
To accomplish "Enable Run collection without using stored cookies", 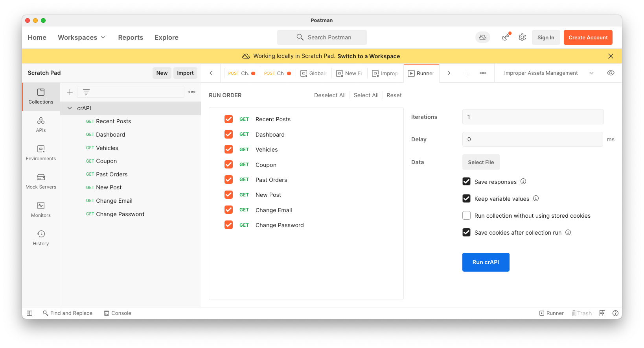I will [x=466, y=215].
